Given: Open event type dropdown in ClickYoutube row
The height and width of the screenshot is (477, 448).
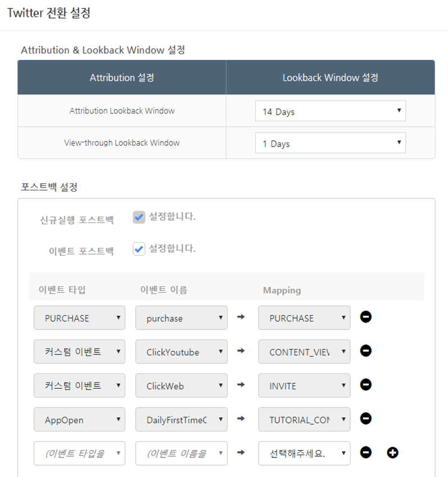Looking at the screenshot, I should pyautogui.click(x=79, y=352).
